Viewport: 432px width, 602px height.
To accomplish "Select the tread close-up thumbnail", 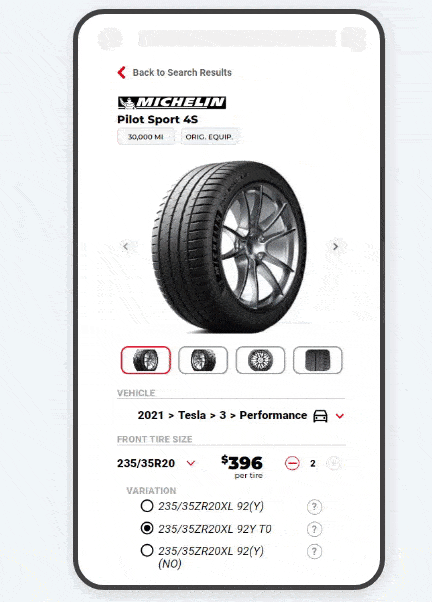I will pos(318,360).
